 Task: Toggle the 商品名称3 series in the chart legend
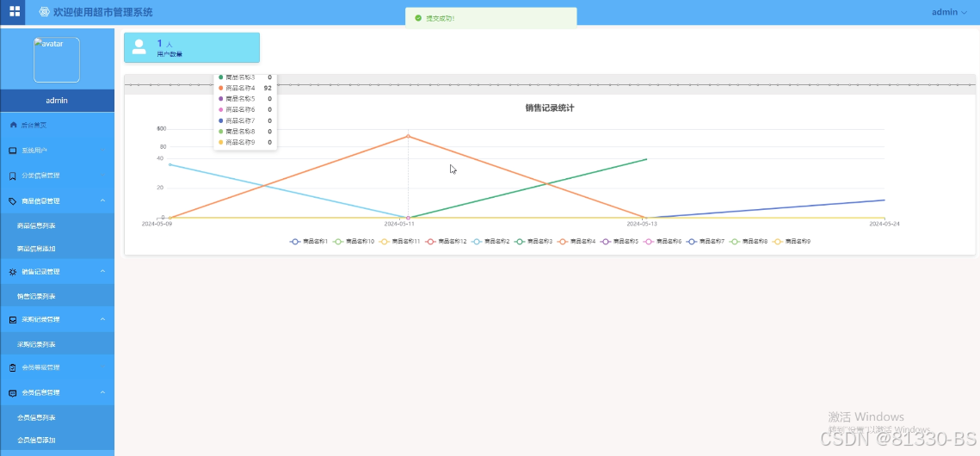533,241
